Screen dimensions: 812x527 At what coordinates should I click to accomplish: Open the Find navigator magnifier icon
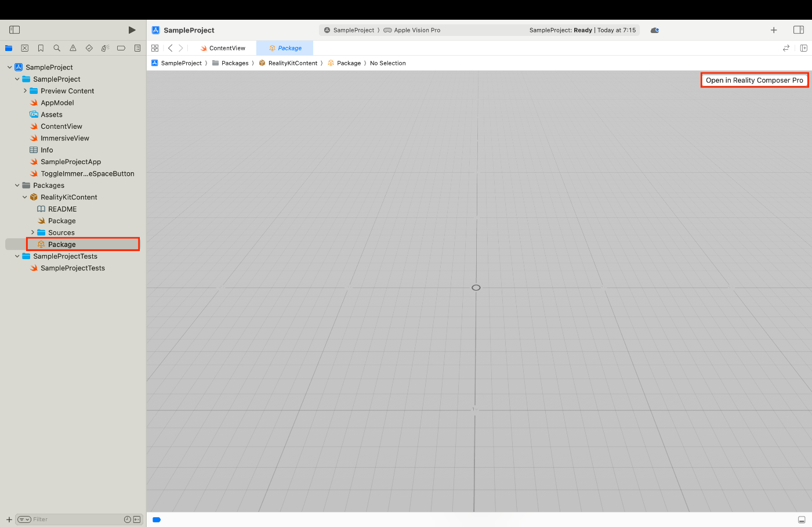tap(57, 48)
